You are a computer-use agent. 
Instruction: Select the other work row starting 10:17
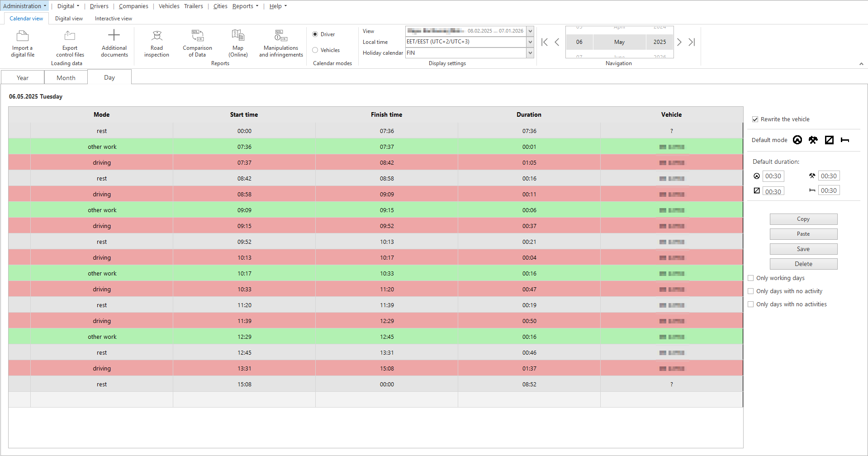pyautogui.click(x=375, y=273)
